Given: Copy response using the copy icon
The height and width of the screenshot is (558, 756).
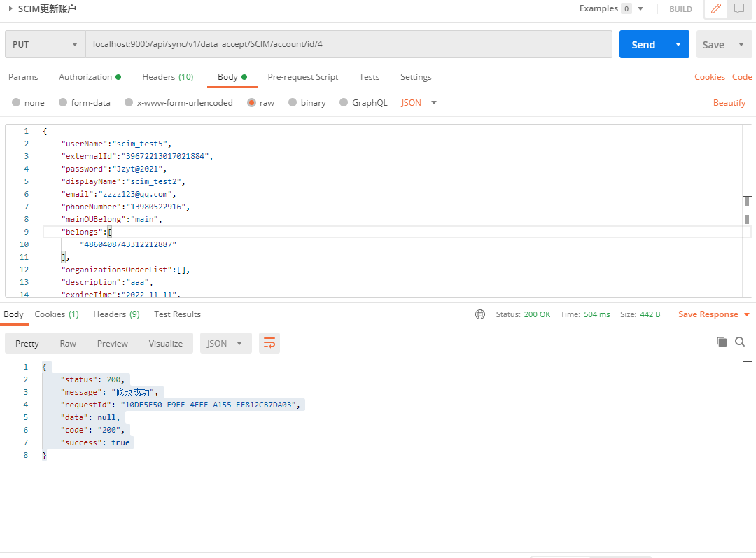Looking at the screenshot, I should point(721,342).
